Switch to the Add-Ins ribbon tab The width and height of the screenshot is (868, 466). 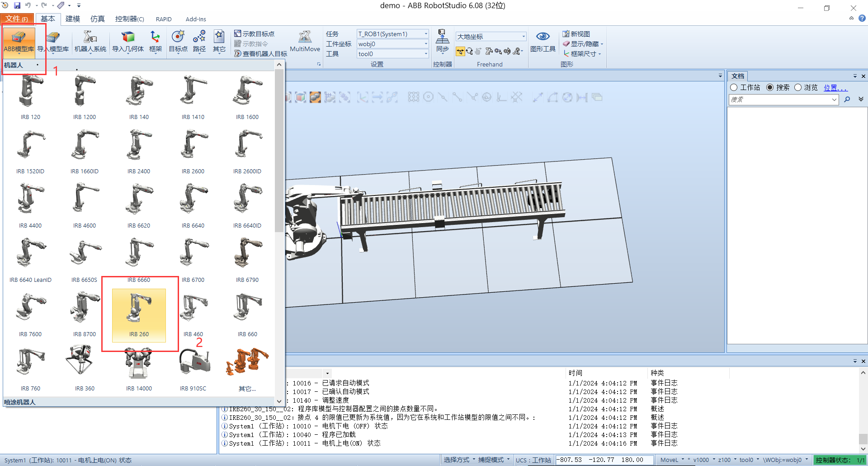coord(196,19)
